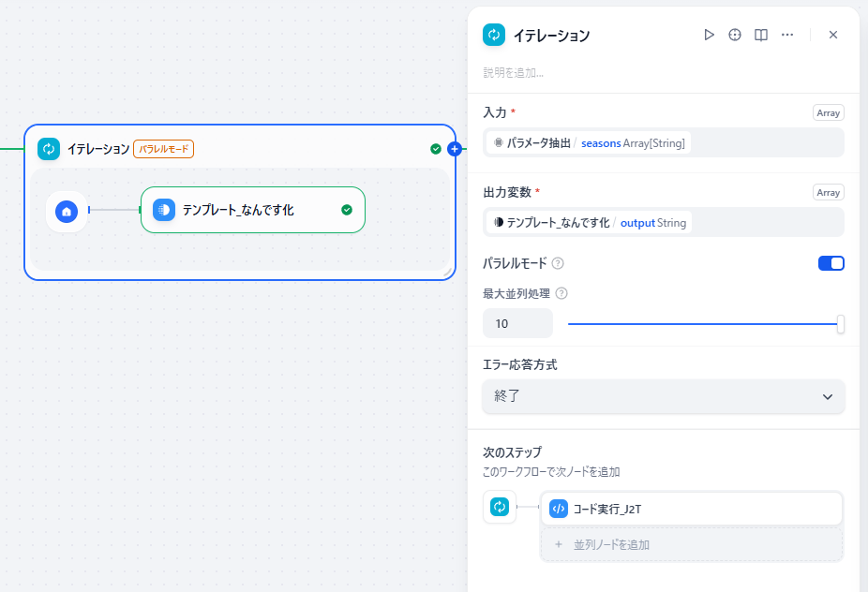Click the blue plus handle on iteration node

(455, 149)
